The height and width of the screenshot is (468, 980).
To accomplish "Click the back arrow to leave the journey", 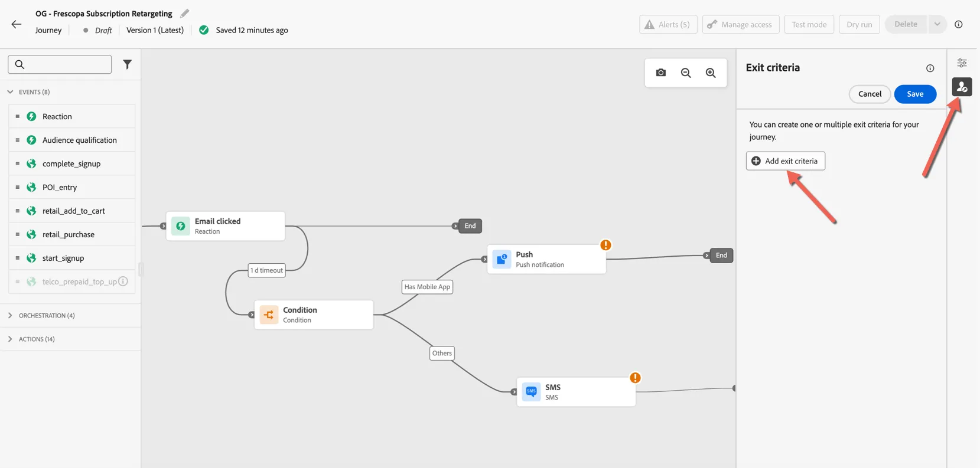I will click(17, 24).
